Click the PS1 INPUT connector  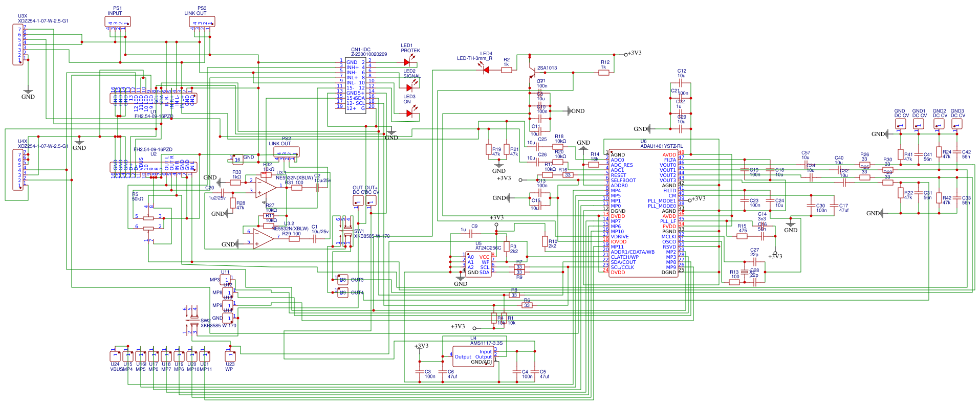(118, 21)
